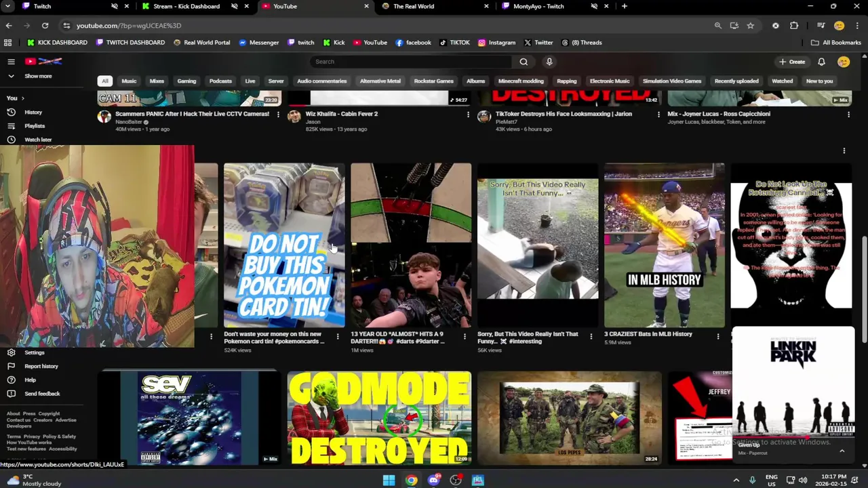Open History in the sidebar

[x=33, y=112]
